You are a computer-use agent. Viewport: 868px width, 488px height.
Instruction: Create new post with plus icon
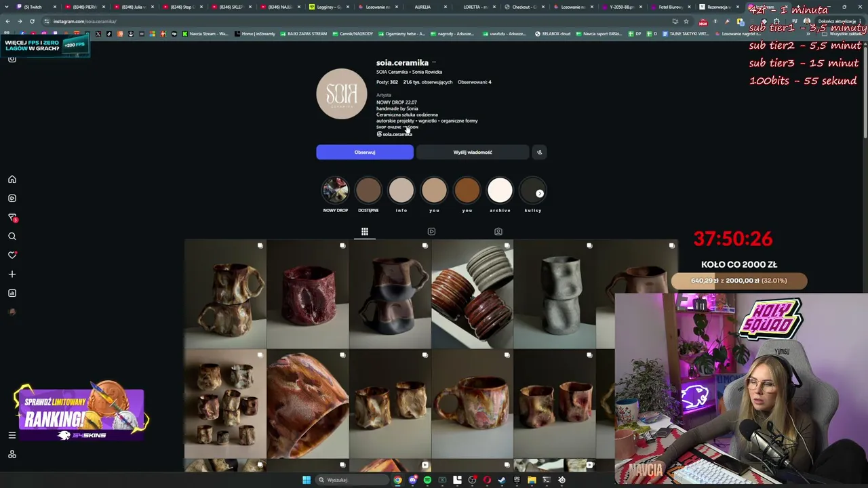click(12, 274)
